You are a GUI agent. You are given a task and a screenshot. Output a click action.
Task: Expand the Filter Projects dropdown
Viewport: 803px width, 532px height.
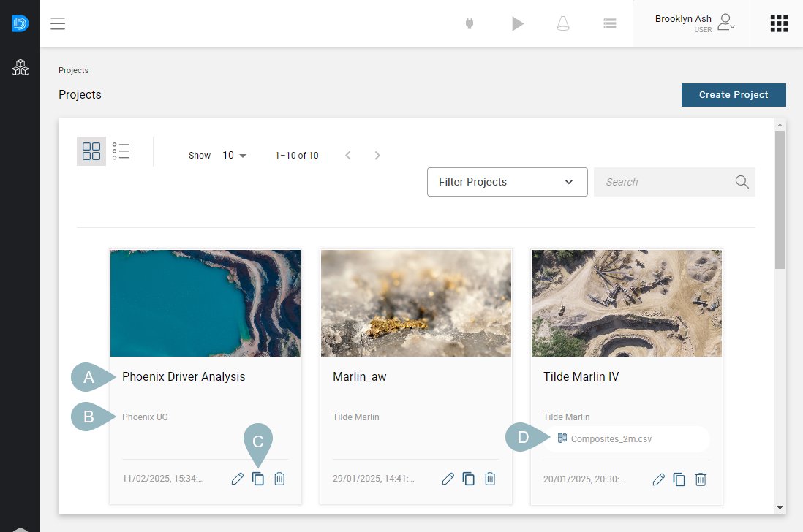(508, 182)
